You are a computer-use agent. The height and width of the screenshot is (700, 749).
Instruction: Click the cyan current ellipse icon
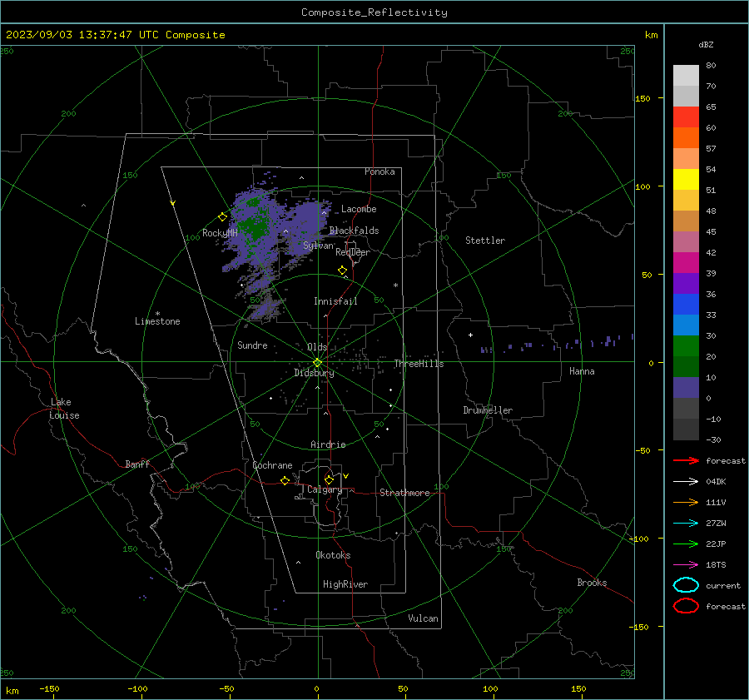(686, 585)
